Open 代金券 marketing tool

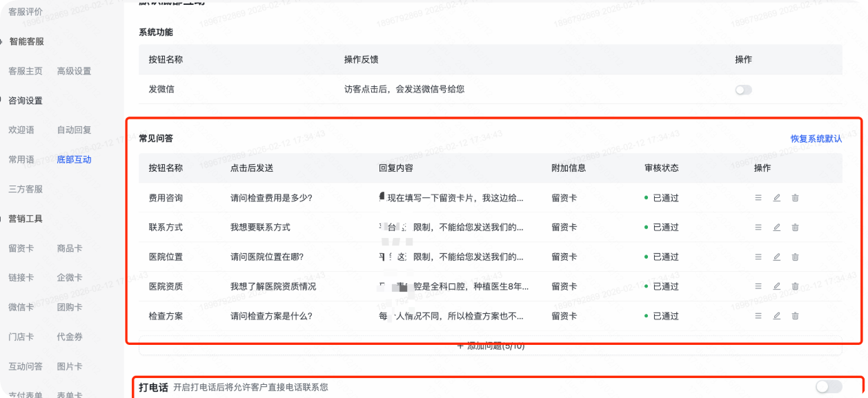(x=70, y=337)
